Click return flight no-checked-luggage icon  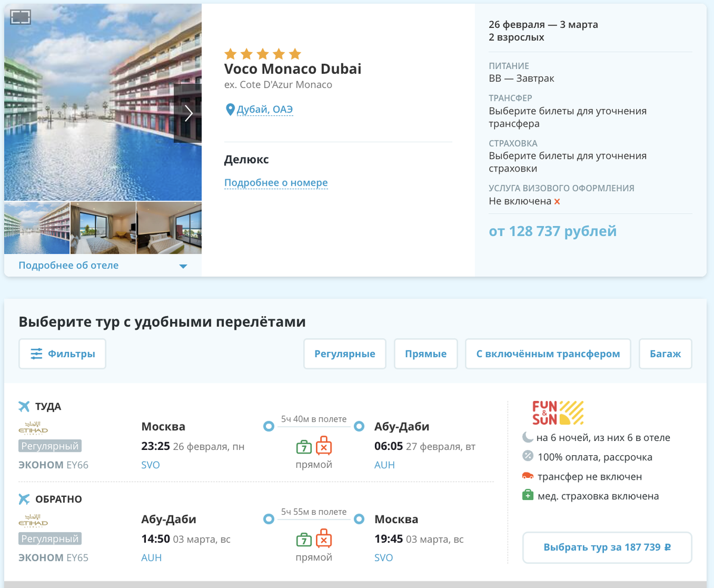tap(324, 539)
